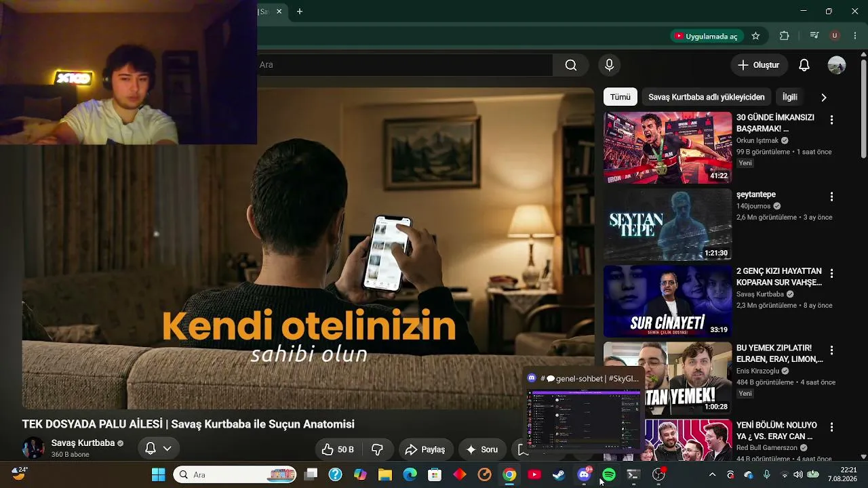This screenshot has width=868, height=488.
Task: Bookmark this page with the star icon
Action: (x=755, y=36)
